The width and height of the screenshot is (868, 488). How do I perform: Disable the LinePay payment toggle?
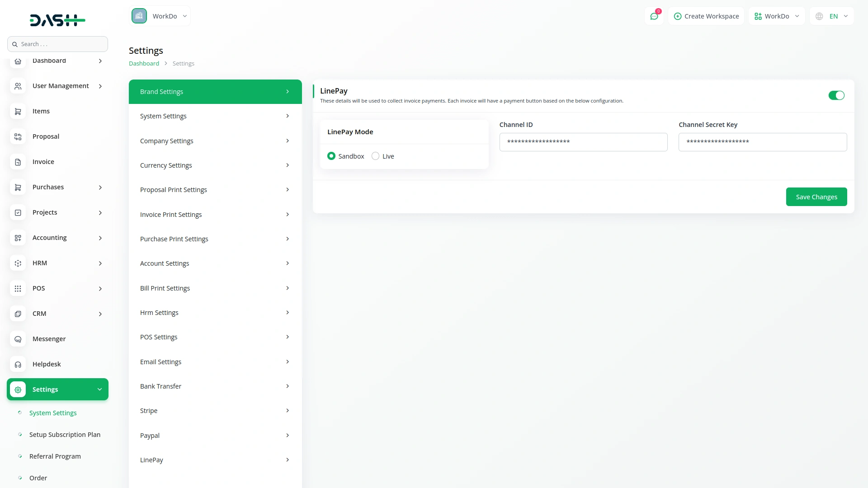[836, 95]
